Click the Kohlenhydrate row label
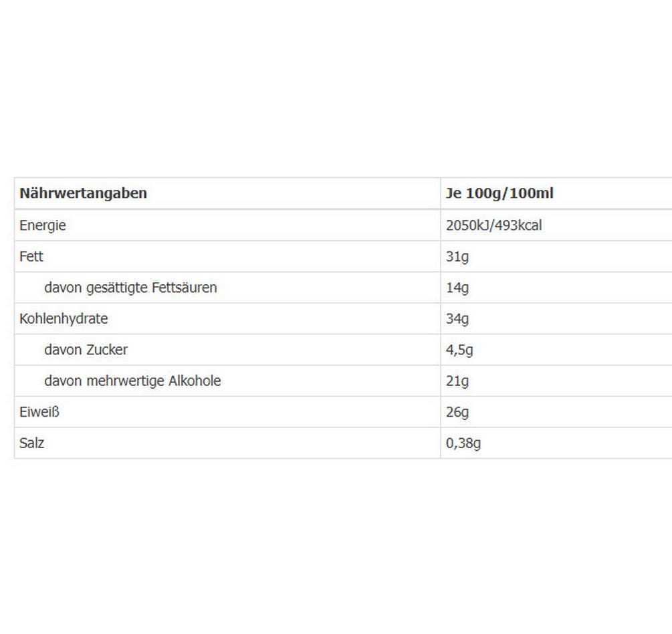This screenshot has width=672, height=634. click(x=64, y=319)
